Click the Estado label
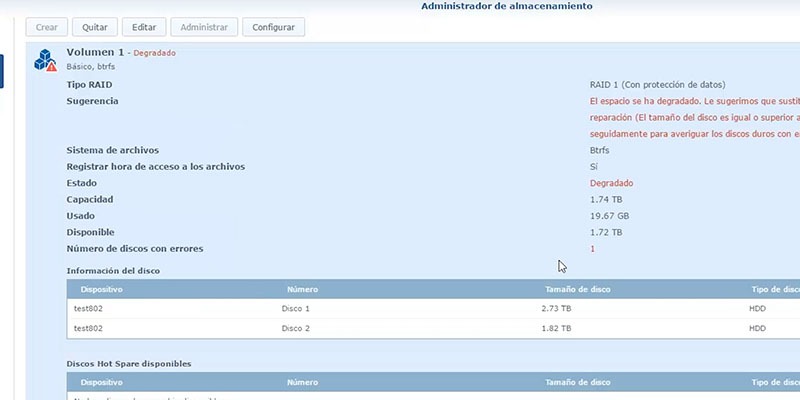Screen dimensions: 800x400 click(x=82, y=183)
